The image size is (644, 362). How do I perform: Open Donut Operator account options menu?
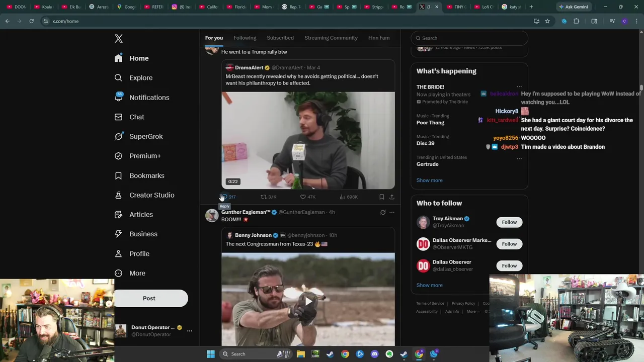pos(190,331)
